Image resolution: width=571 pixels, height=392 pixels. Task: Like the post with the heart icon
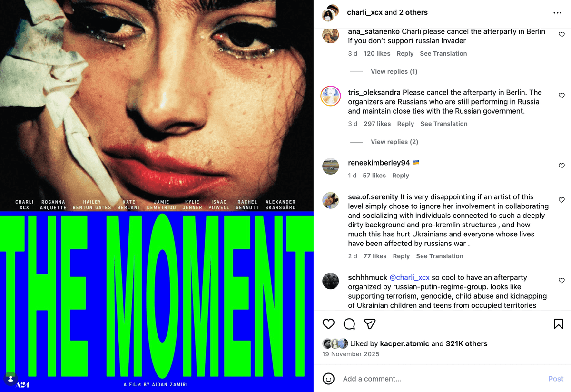tap(329, 324)
